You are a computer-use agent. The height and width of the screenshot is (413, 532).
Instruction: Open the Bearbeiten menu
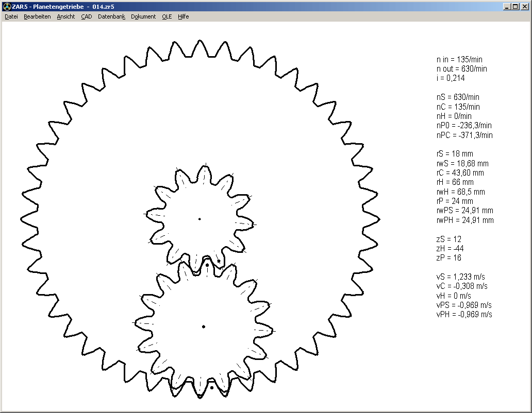pyautogui.click(x=37, y=16)
